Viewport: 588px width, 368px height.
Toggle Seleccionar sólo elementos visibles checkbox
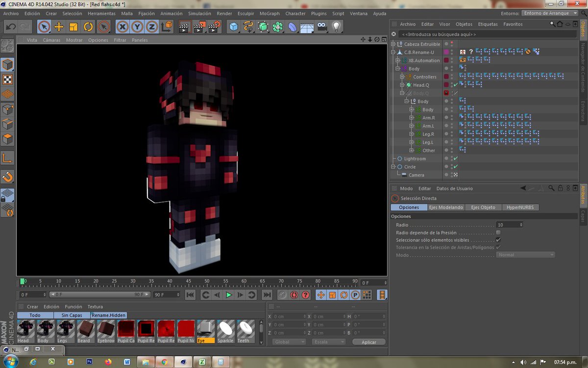[498, 240]
